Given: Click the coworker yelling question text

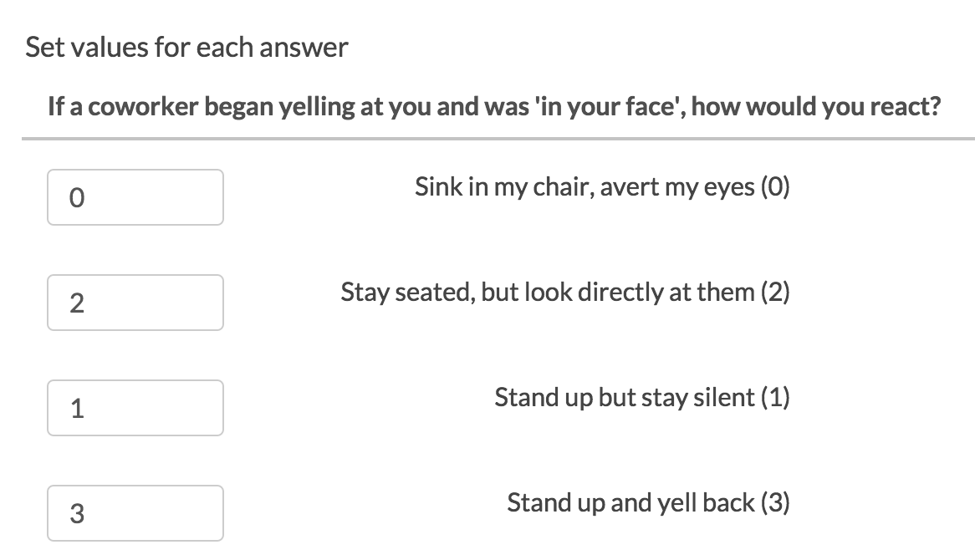Looking at the screenshot, I should coord(493,107).
